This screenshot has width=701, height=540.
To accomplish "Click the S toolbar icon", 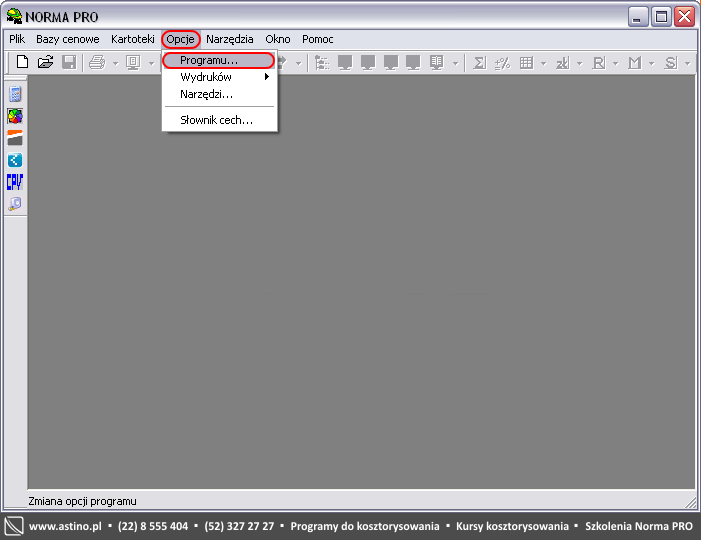I will [x=671, y=63].
